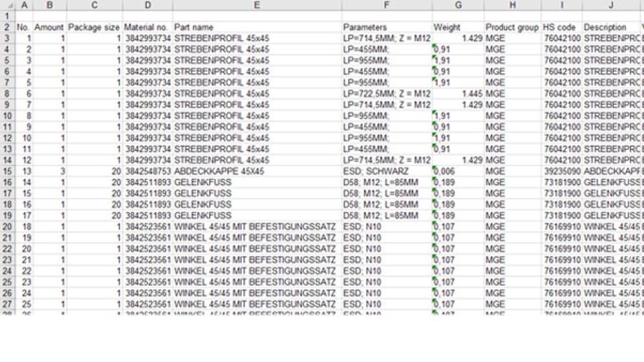Select the weight cell showing 1.445

tap(458, 94)
